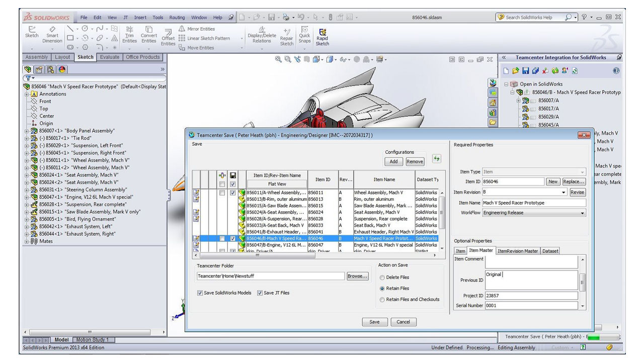Click the Convert Entities tool
Image resolution: width=644 pixels, height=362 pixels.
148,34
